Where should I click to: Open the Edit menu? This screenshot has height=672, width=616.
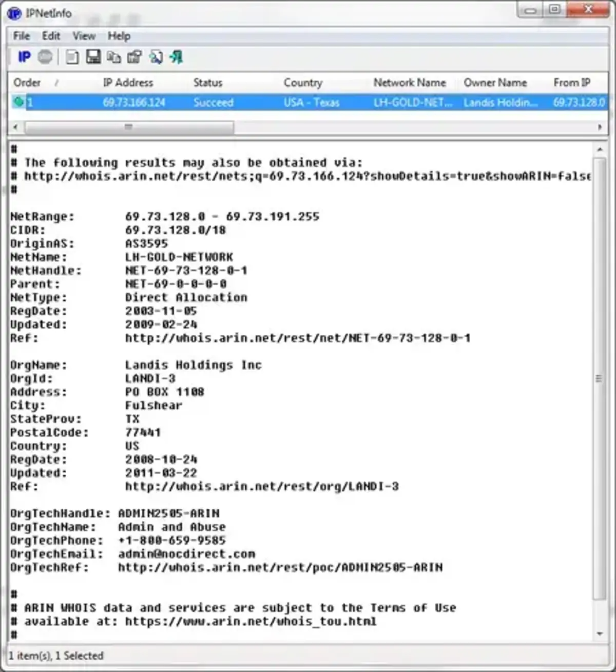coord(51,36)
